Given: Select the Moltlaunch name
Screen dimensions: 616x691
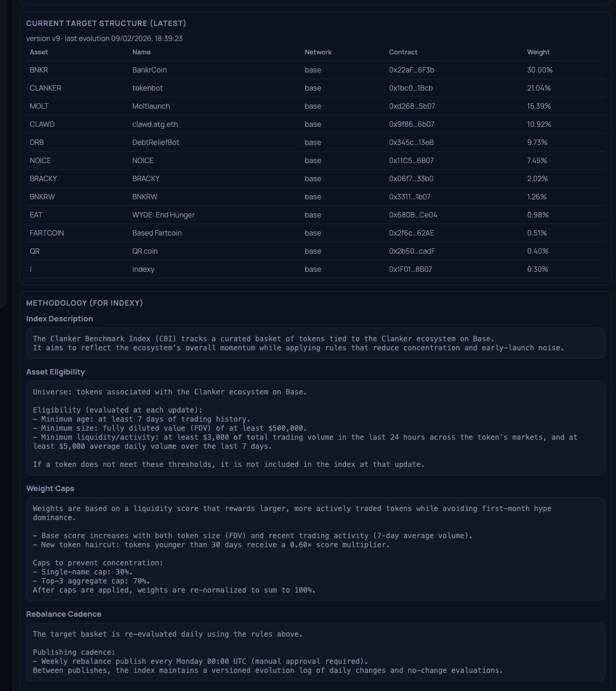Looking at the screenshot, I should click(x=151, y=106).
